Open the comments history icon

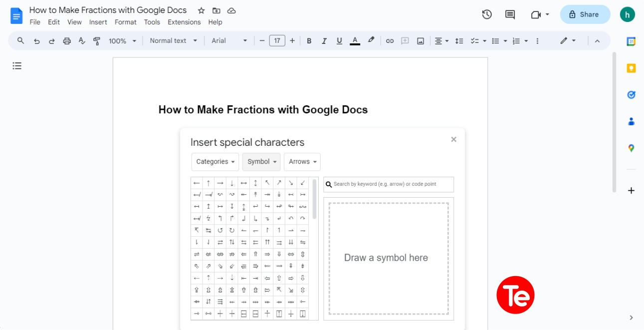point(510,14)
